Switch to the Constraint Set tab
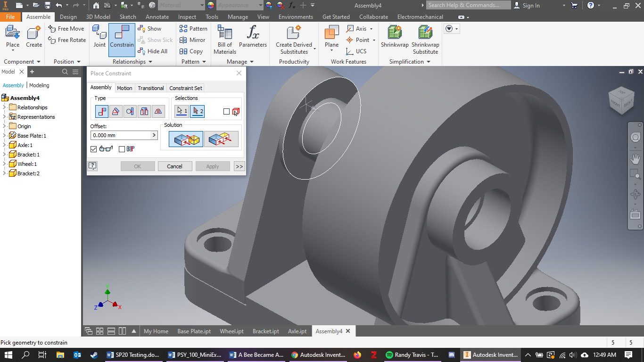644x362 pixels. 186,88
